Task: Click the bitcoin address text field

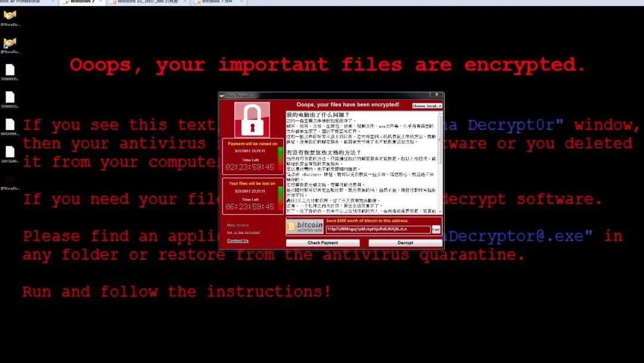Action: 378,229
